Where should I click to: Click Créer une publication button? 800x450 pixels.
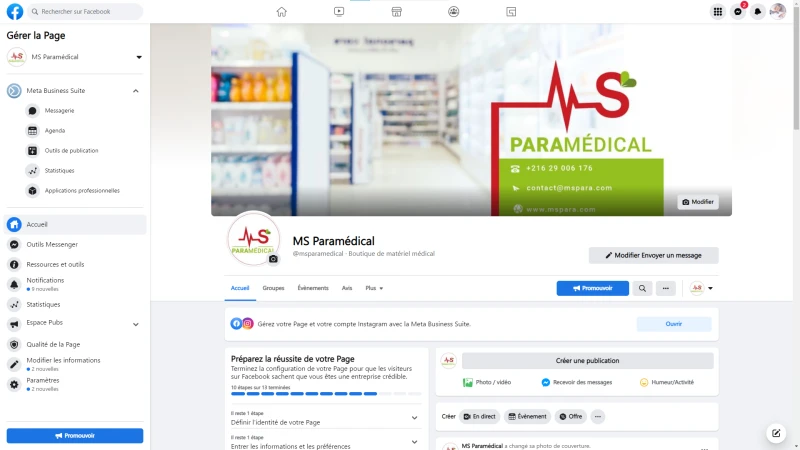point(587,361)
